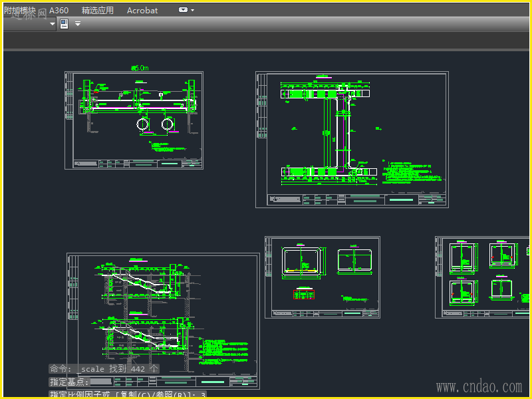Expand the Customize Quick Access Toolbar arrow
532x399 pixels.
[78, 24]
